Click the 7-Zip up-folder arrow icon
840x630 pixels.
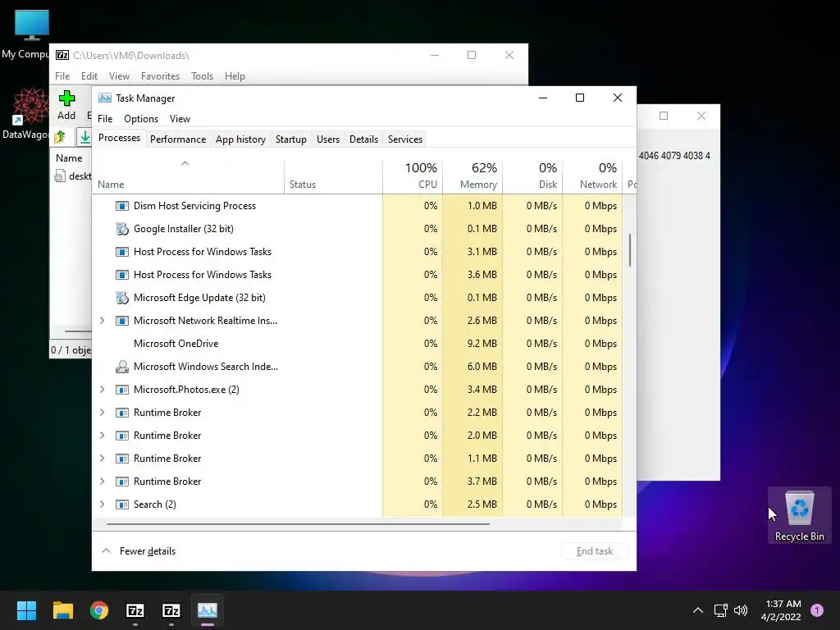(60, 137)
